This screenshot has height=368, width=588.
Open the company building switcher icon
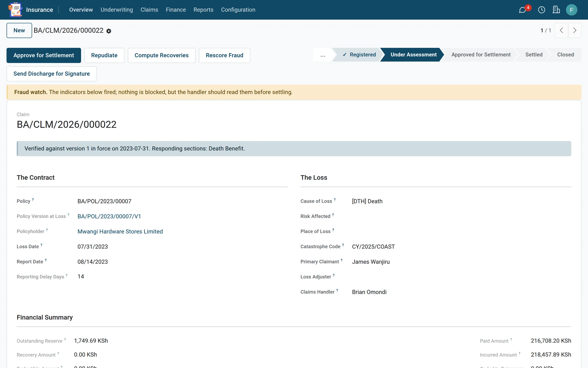pos(556,10)
